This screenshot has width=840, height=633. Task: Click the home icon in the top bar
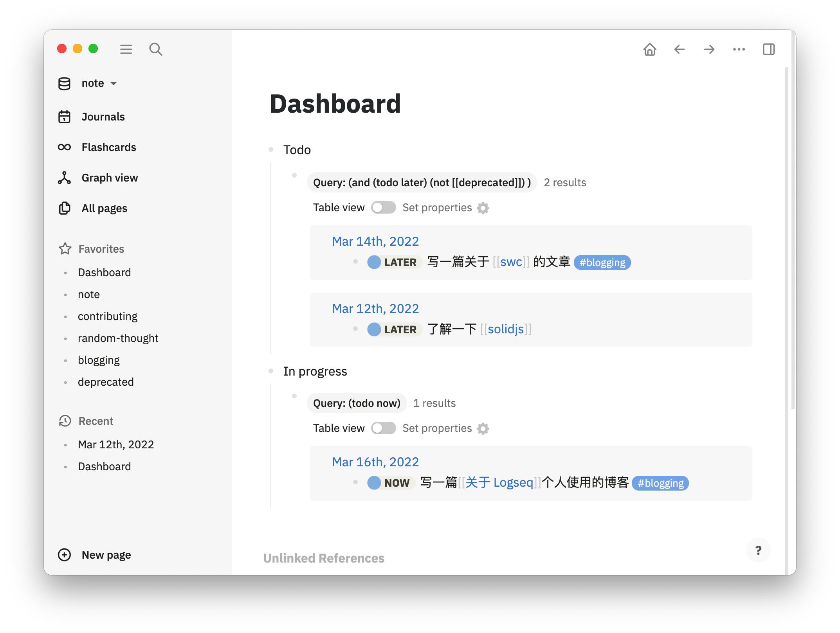(649, 49)
